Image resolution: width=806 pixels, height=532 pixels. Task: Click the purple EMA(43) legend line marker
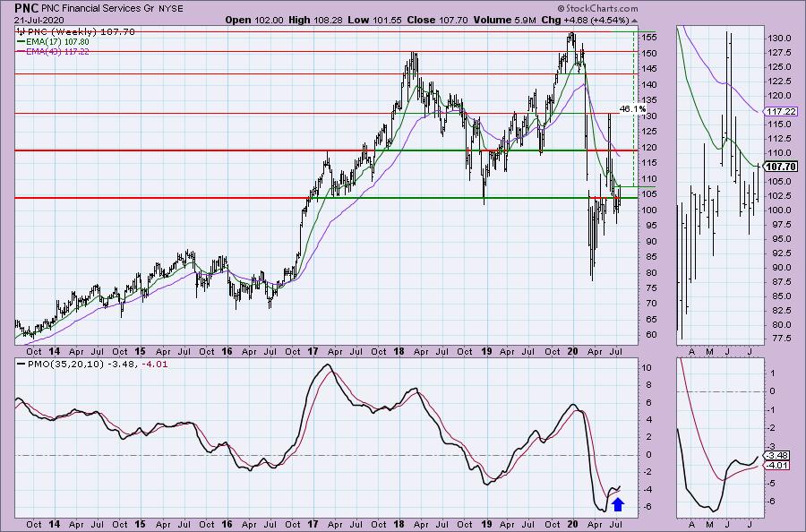[x=20, y=51]
